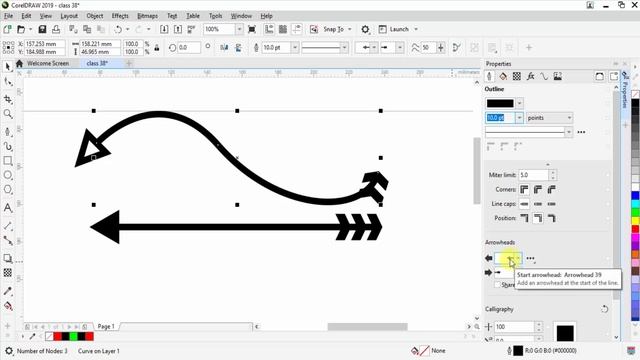Click the New document icon
This screenshot has width=640, height=360.
click(7, 29)
